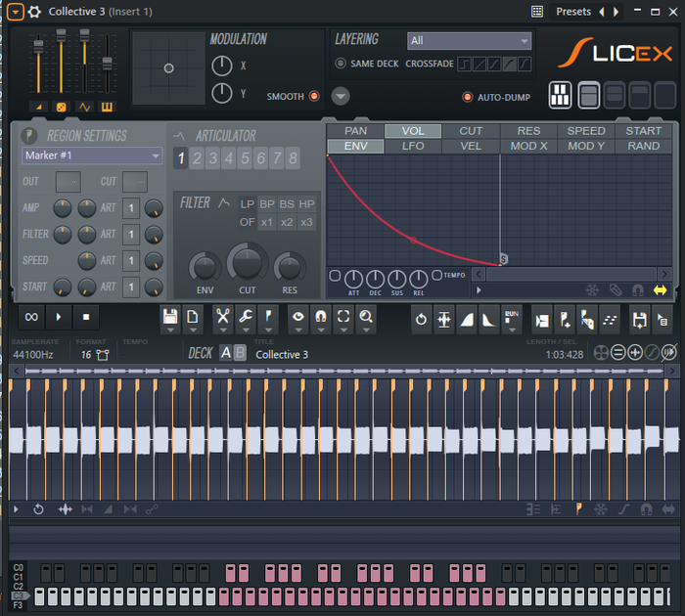Click the waveform spectrum view icon below waveform
Screen dimensions: 685x616
(x=66, y=509)
